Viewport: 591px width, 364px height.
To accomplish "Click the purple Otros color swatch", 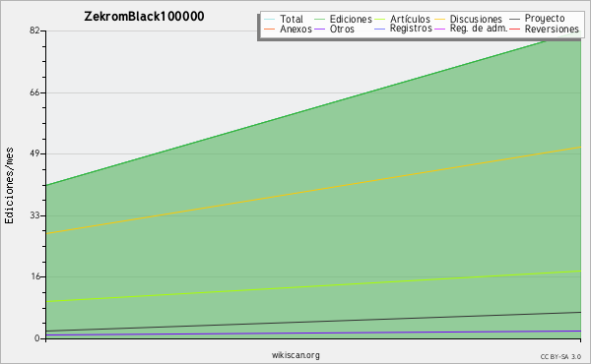I will click(x=319, y=29).
